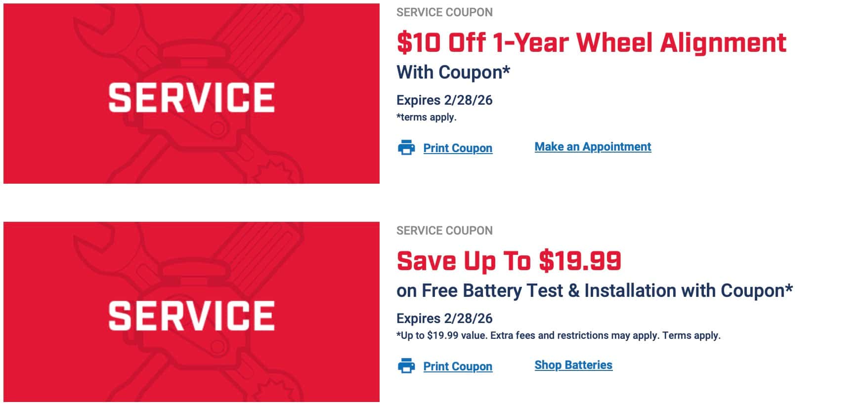868x406 pixels.
Task: Click the SERVICE COUPON label above wheel alignment
Action: coord(444,12)
